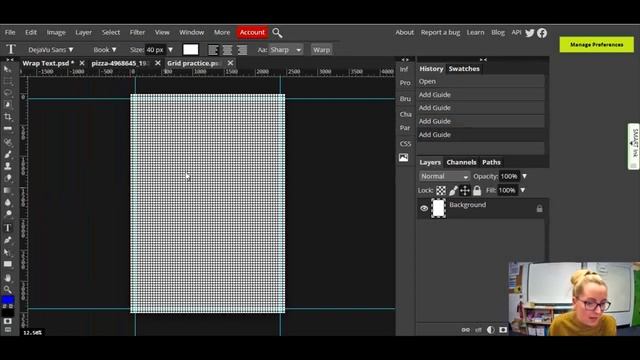
Task: Toggle lock position icon
Action: pos(465,190)
